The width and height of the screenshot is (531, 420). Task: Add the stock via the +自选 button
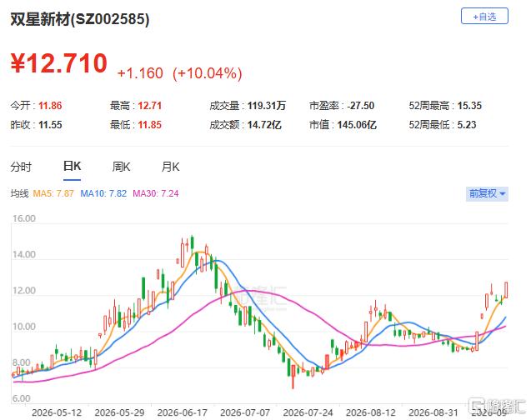(x=484, y=16)
